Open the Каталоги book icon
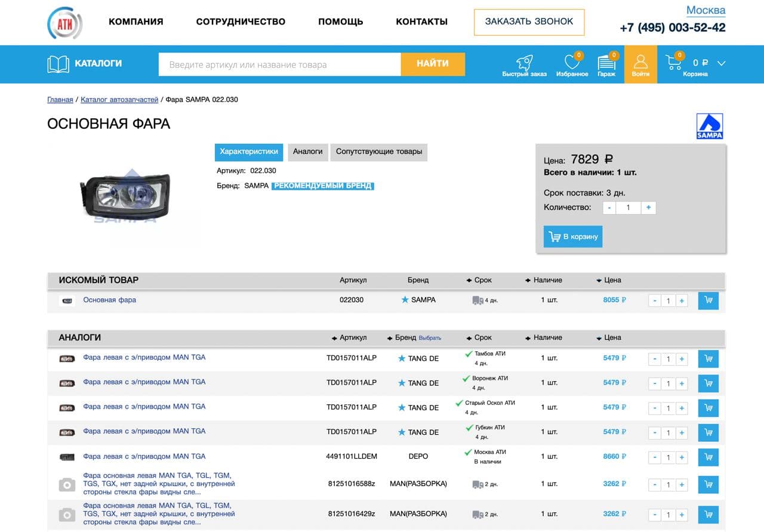Image resolution: width=764 pixels, height=532 pixels. pos(58,64)
